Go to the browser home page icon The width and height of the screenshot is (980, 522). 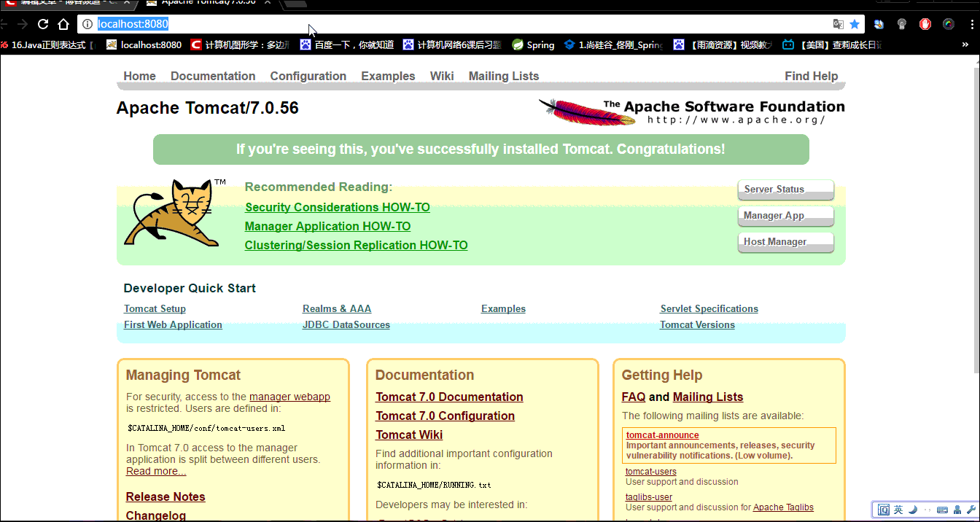click(x=63, y=24)
